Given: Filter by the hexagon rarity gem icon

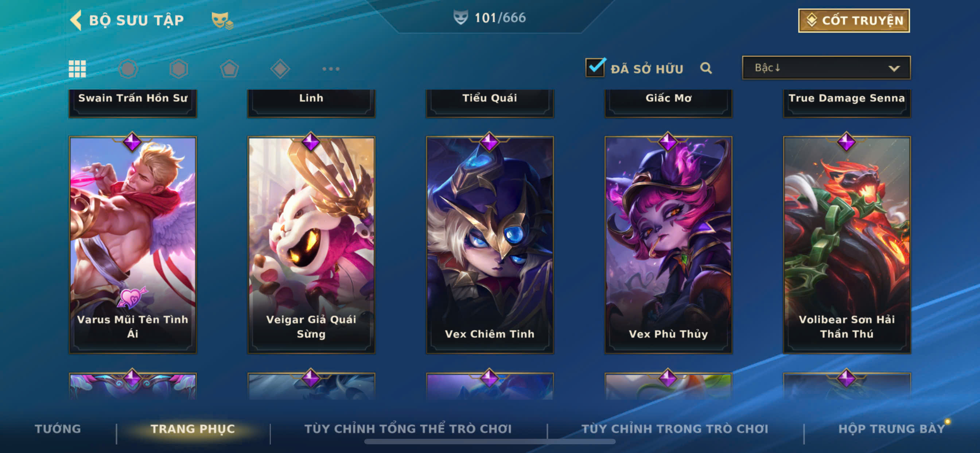Looking at the screenshot, I should [x=178, y=69].
